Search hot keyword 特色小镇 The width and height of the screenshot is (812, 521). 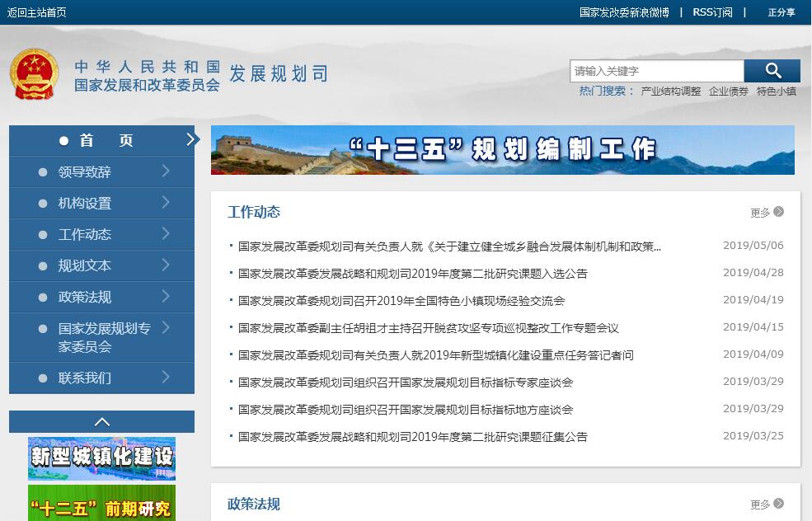coord(777,92)
